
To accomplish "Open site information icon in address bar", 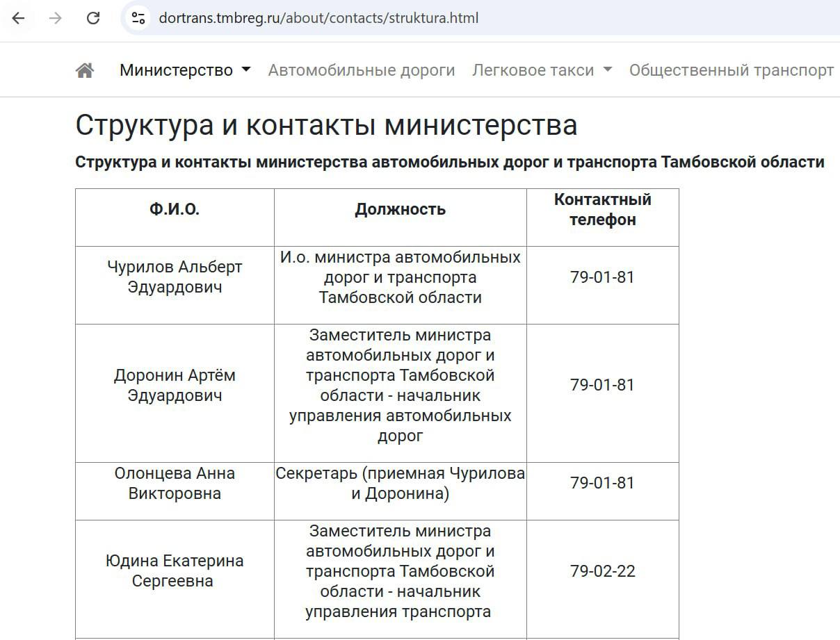I will [138, 18].
